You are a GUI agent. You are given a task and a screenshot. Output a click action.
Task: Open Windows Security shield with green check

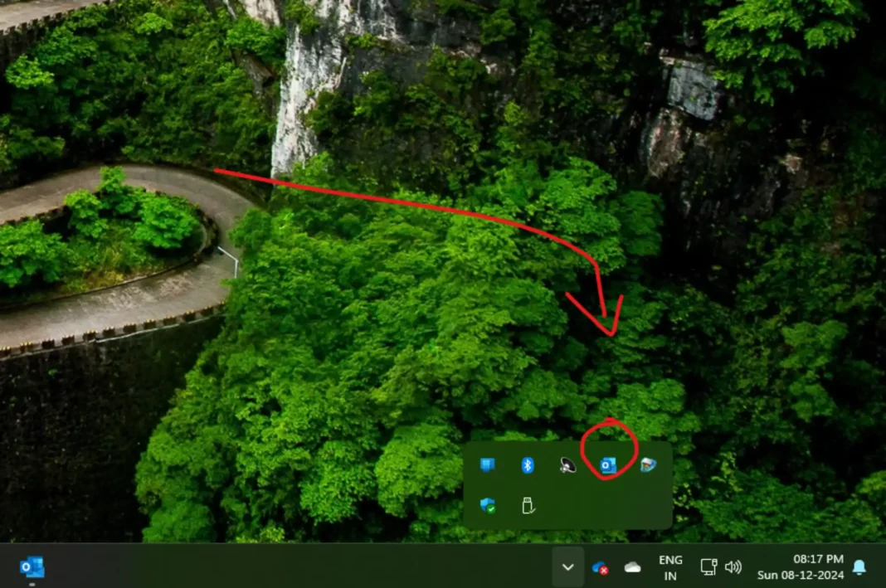[x=487, y=505]
